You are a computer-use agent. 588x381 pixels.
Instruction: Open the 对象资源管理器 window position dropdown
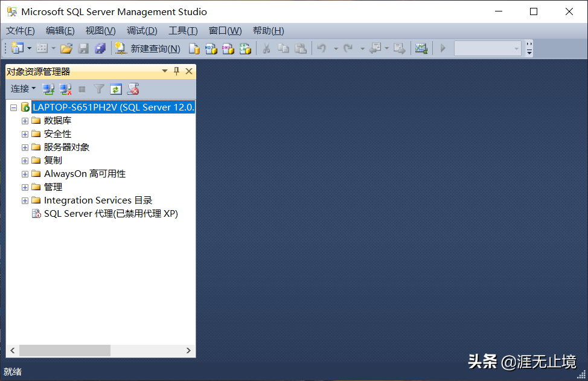pyautogui.click(x=165, y=71)
